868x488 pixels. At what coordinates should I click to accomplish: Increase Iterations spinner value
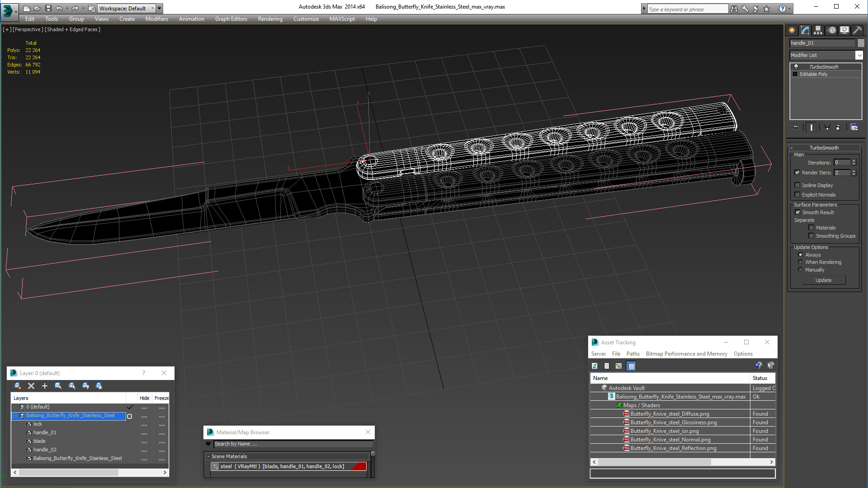(x=854, y=161)
